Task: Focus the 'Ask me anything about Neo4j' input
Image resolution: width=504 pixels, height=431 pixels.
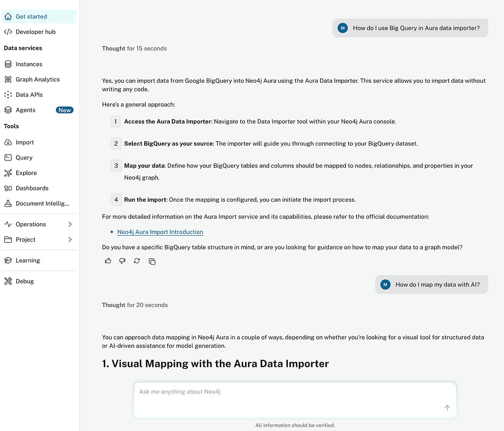Action: [x=295, y=400]
